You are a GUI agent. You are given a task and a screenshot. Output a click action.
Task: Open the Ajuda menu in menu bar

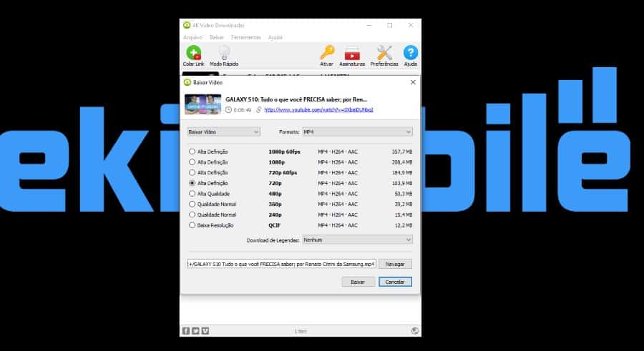click(x=275, y=37)
